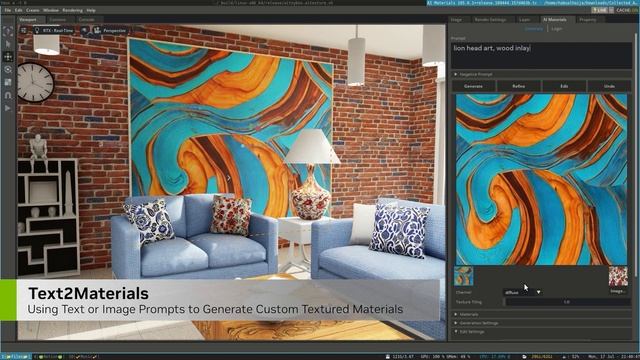640x360 pixels.
Task: Click the Image... button under floral thumbnail
Action: pos(618,291)
